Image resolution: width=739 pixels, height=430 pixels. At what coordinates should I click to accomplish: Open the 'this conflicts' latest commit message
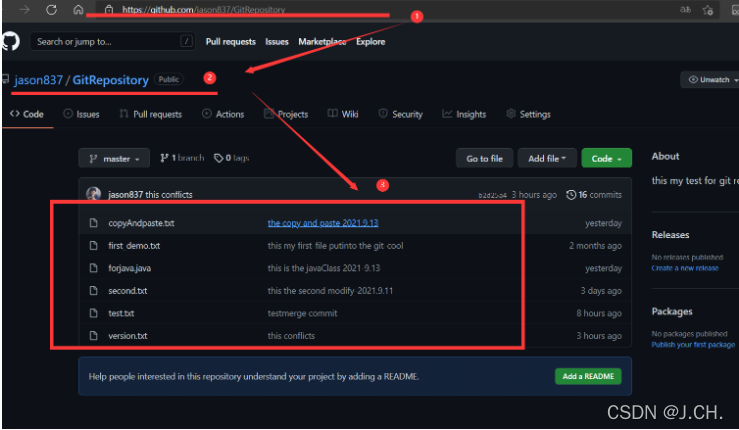169,195
